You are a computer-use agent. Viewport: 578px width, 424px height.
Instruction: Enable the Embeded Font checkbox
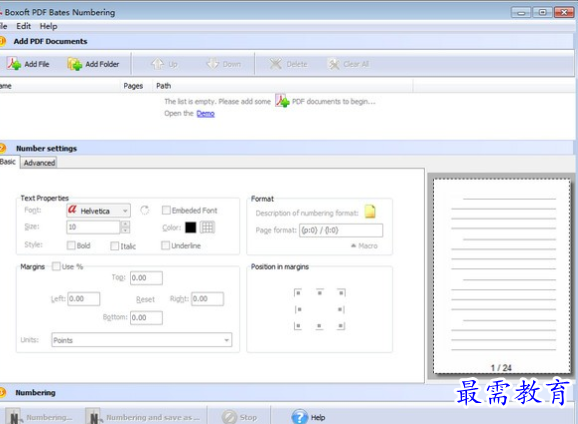coord(166,210)
